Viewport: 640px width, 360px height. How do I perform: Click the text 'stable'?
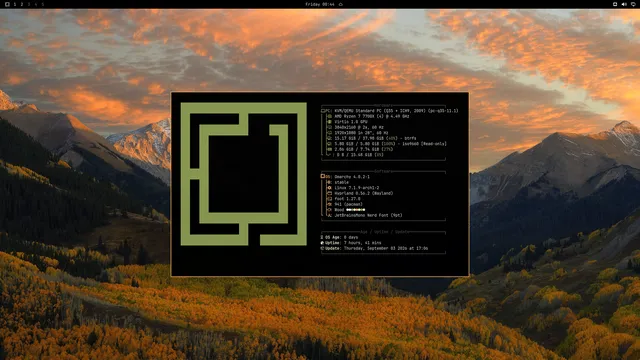click(342, 182)
